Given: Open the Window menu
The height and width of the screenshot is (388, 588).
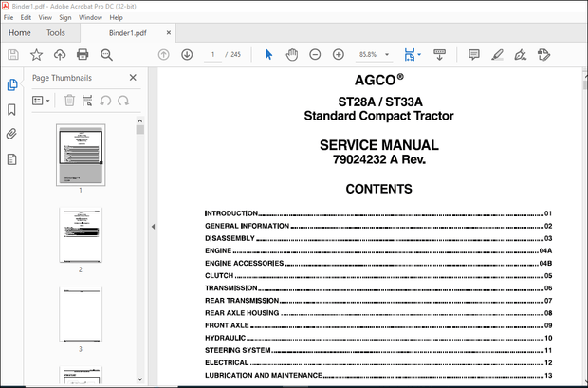Looking at the screenshot, I should coord(90,18).
